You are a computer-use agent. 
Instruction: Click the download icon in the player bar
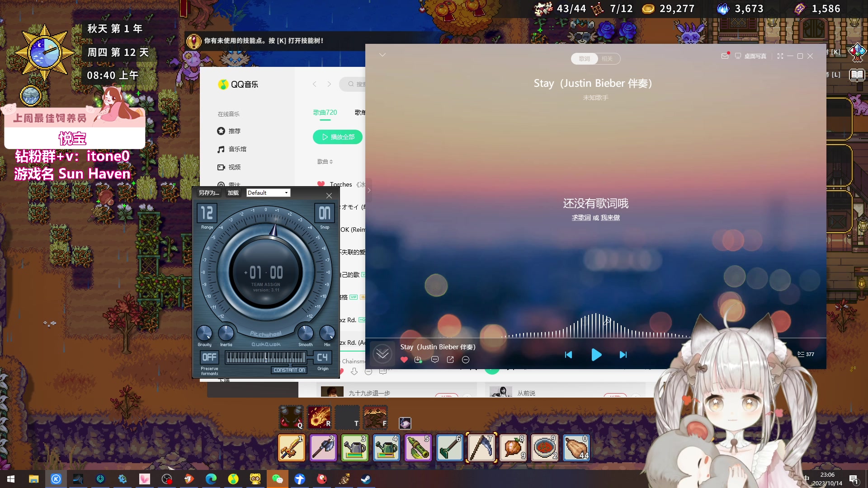point(418,360)
